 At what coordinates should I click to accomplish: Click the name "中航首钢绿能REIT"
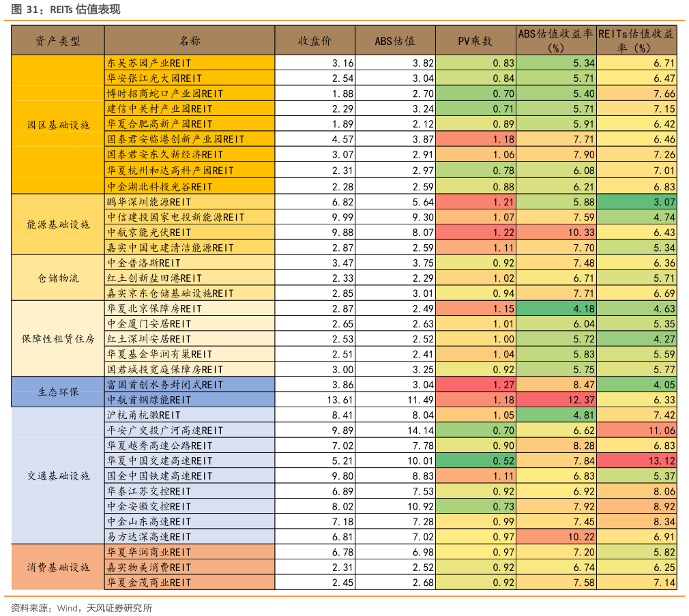click(x=149, y=400)
